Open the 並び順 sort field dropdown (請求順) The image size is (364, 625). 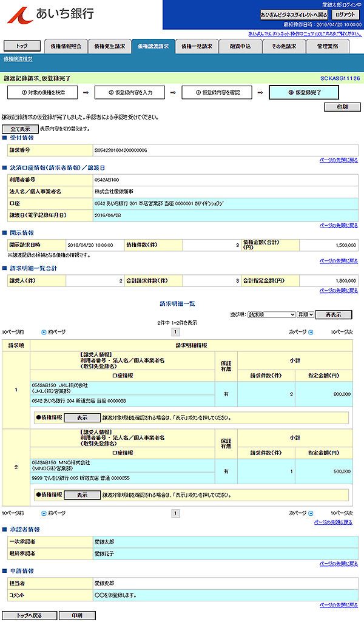click(x=272, y=314)
